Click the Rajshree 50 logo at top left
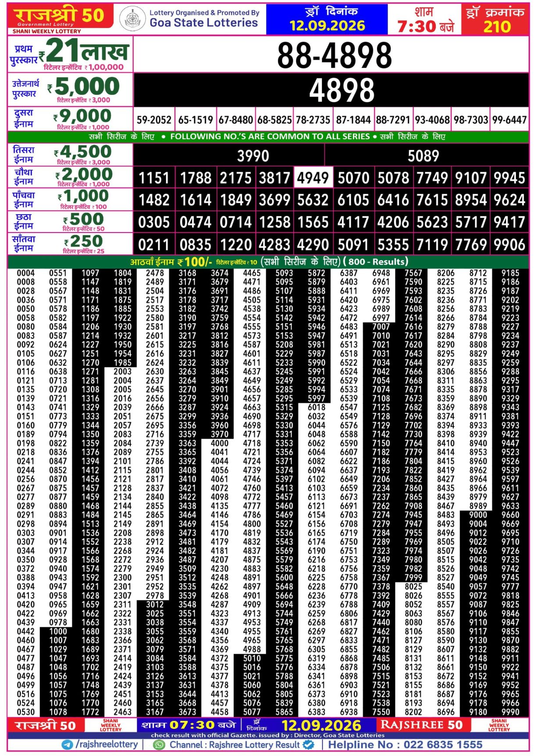This screenshot has height=756, width=534. tap(59, 19)
